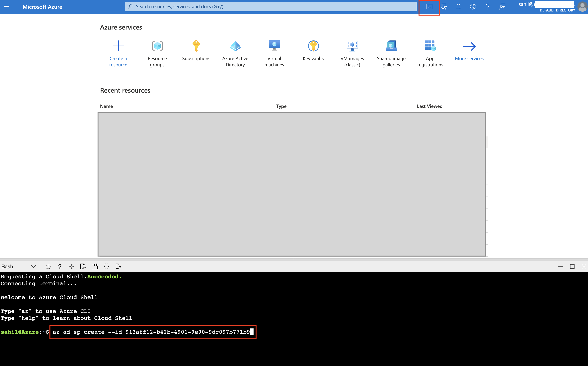The height and width of the screenshot is (366, 588).
Task: Open the Cloud Shell code editor
Action: pyautogui.click(x=106, y=266)
